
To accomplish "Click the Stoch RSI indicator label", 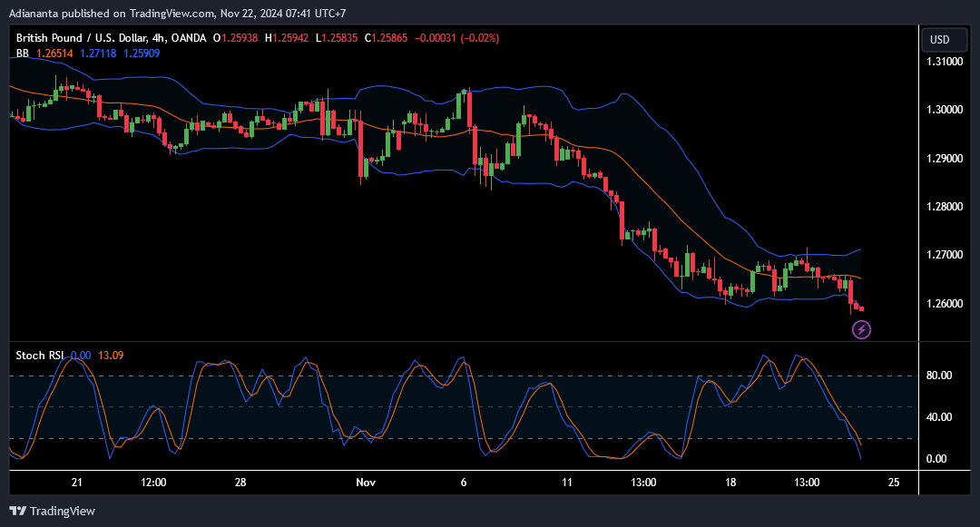I will (39, 356).
